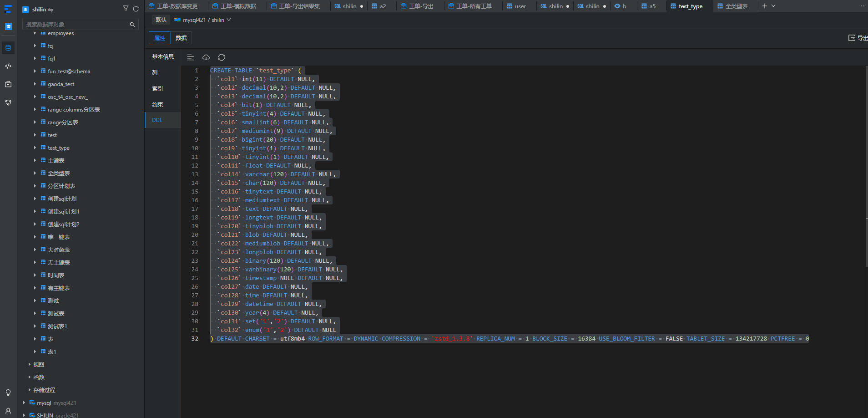Open the mysql421 / shilin database dropdown
Image resolution: width=868 pixels, height=418 pixels.
pyautogui.click(x=202, y=20)
